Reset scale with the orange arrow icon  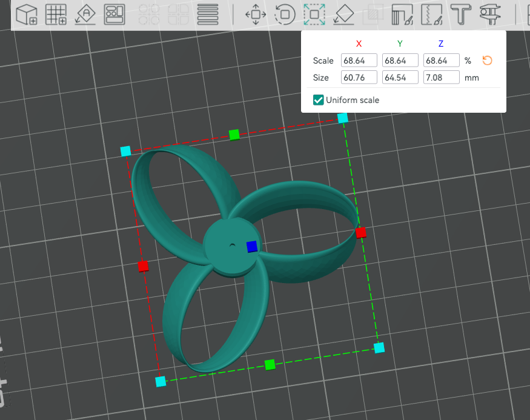click(487, 61)
